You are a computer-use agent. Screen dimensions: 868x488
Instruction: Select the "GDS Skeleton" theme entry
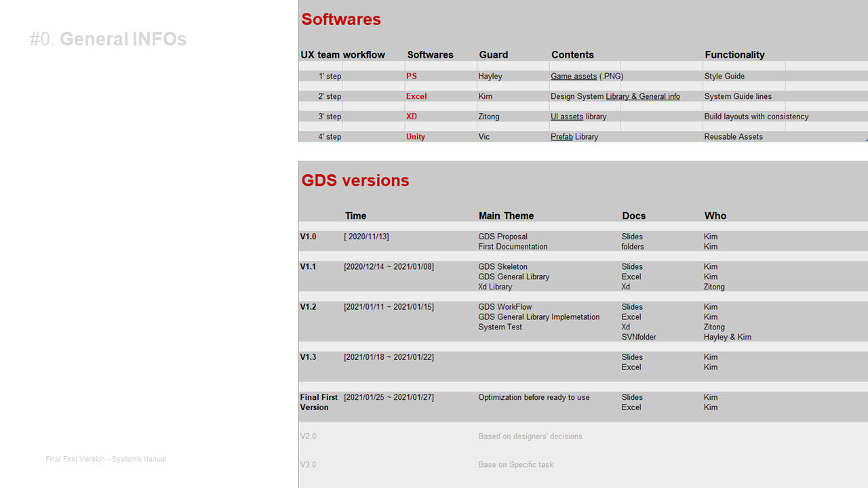pos(502,266)
